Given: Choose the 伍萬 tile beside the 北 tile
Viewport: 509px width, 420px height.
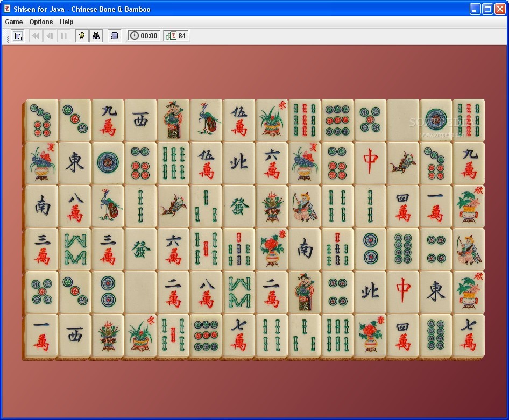Looking at the screenshot, I should coord(206,163).
